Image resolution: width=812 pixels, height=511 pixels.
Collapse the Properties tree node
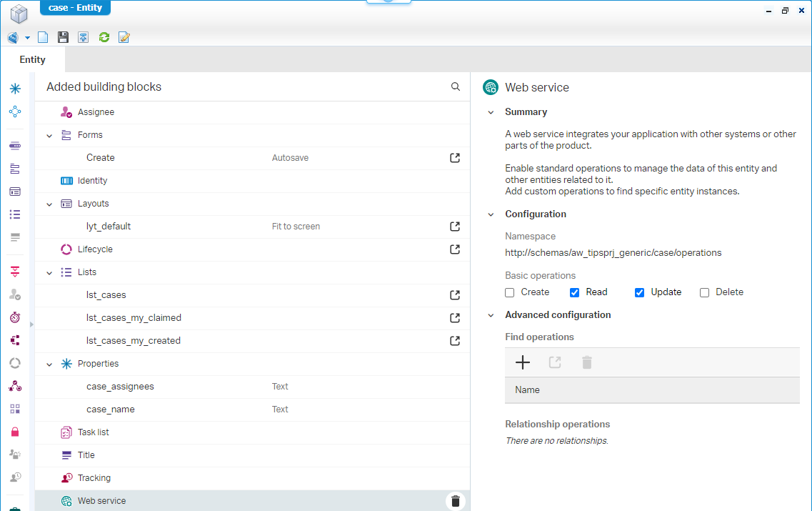(x=49, y=364)
